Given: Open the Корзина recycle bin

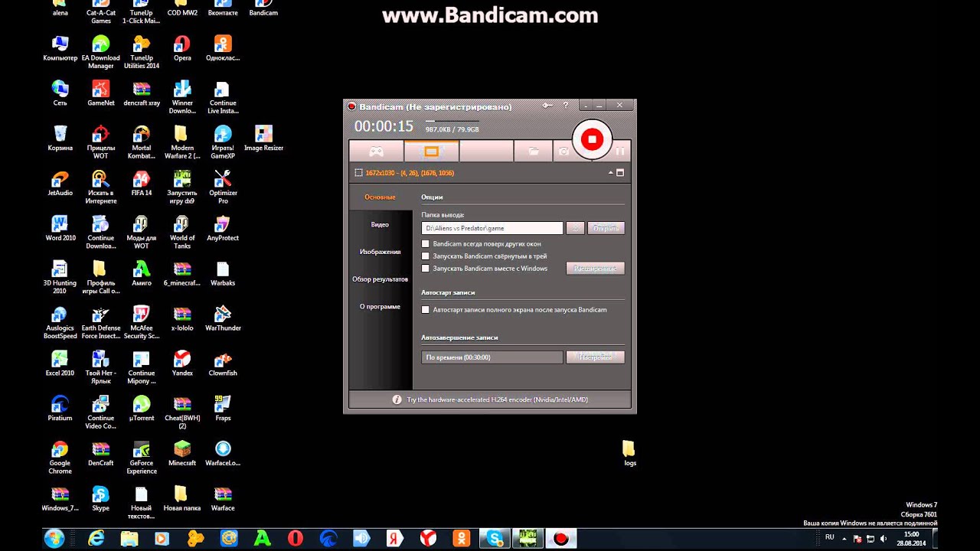Looking at the screenshot, I should [60, 138].
